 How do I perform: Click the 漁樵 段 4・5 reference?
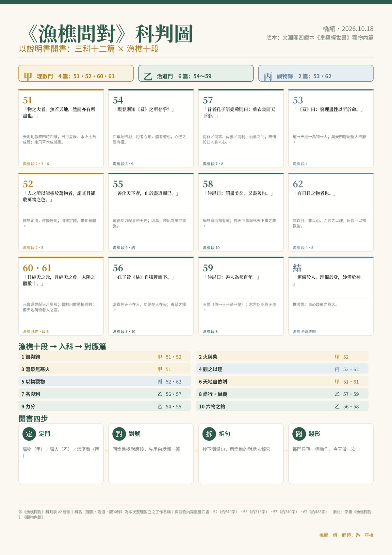303,248
